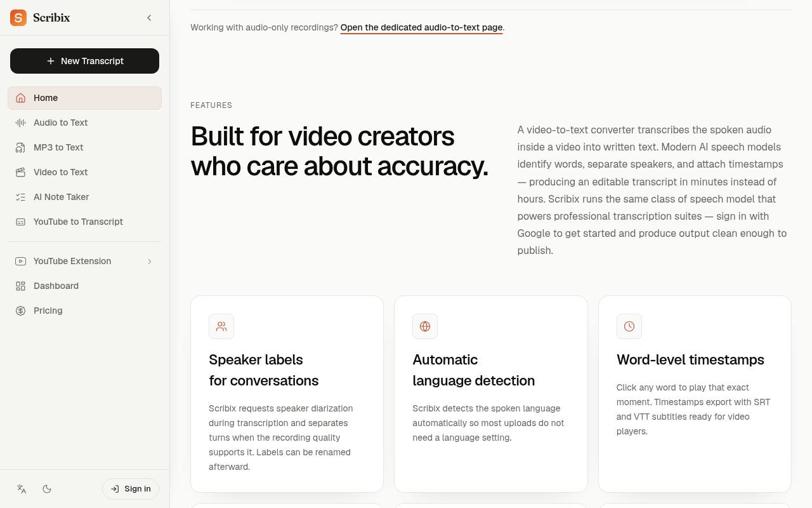Click the language detection globe icon
The width and height of the screenshot is (812, 508).
425,326
